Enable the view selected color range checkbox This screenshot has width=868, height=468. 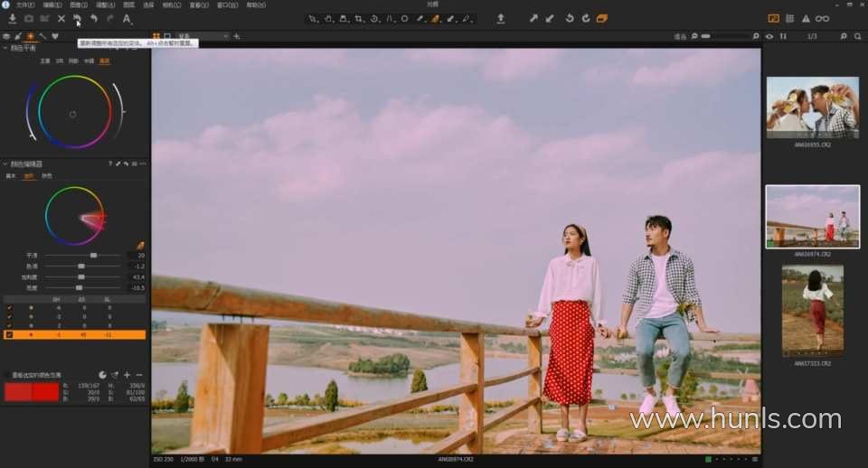(x=6, y=374)
